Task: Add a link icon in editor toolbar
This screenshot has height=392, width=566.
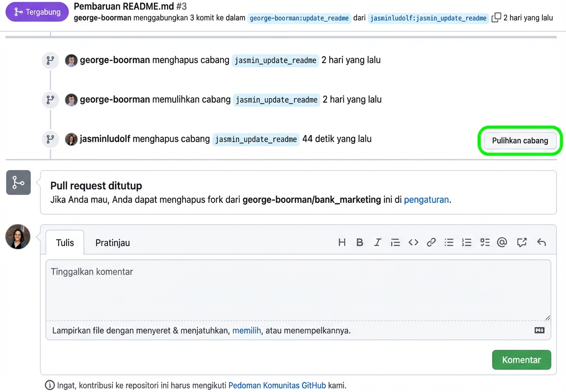Action: tap(431, 242)
